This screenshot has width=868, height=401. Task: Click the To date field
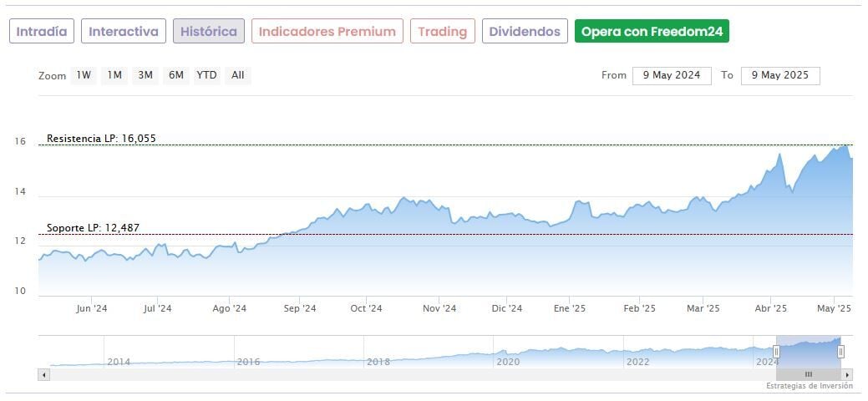point(780,75)
